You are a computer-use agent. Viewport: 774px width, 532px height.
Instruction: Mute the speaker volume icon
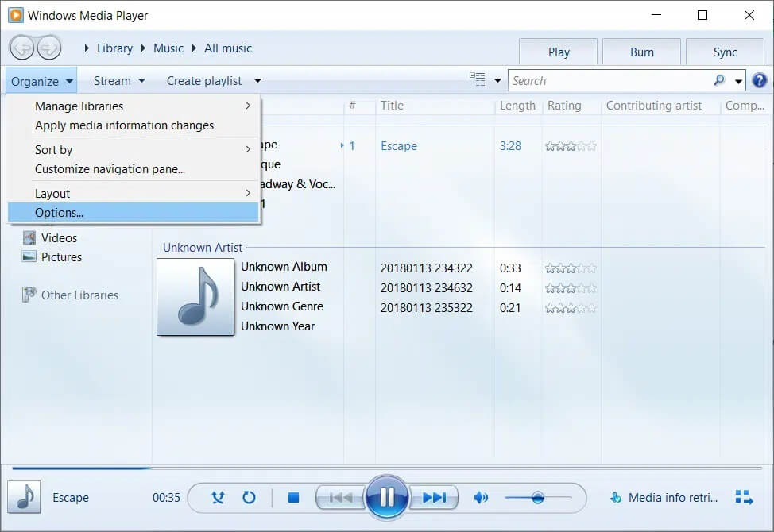pos(481,498)
